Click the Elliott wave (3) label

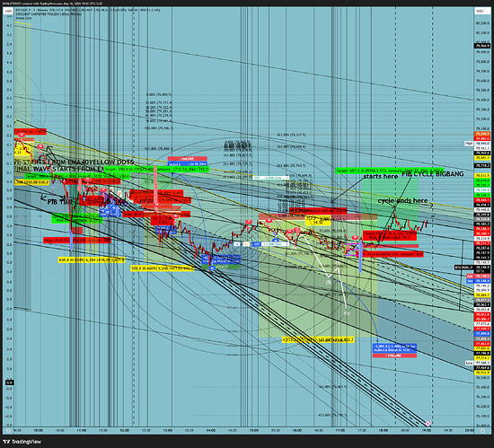(329, 283)
